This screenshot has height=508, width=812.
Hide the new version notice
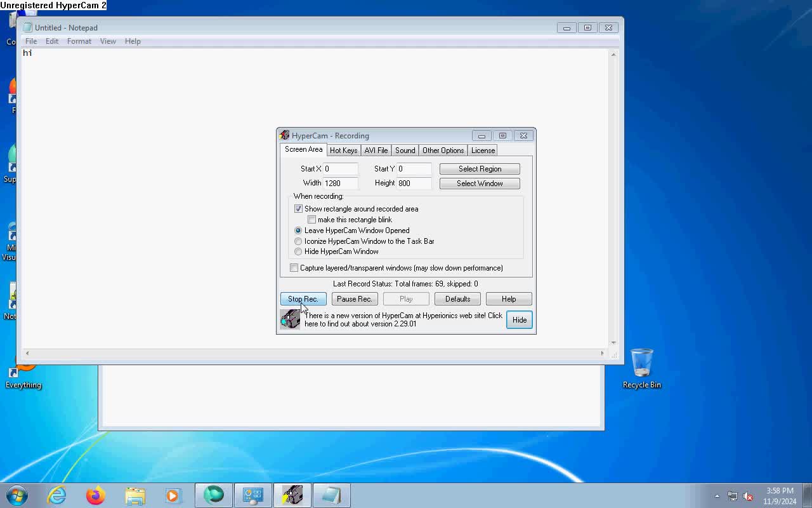coord(519,320)
